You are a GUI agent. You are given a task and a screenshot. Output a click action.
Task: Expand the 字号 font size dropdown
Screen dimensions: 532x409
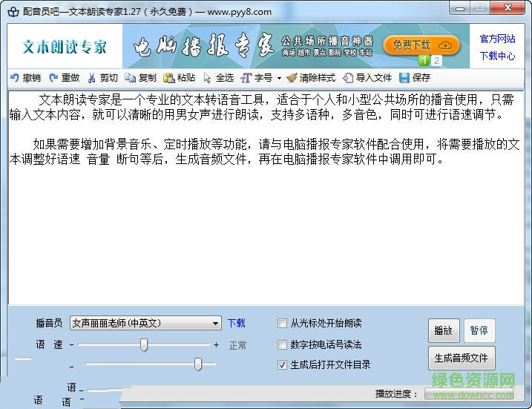(x=279, y=78)
